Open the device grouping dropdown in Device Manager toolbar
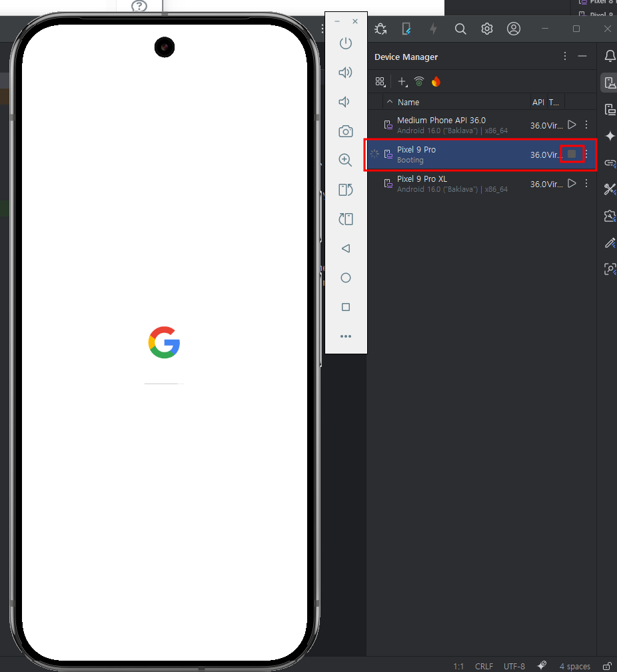 click(380, 82)
